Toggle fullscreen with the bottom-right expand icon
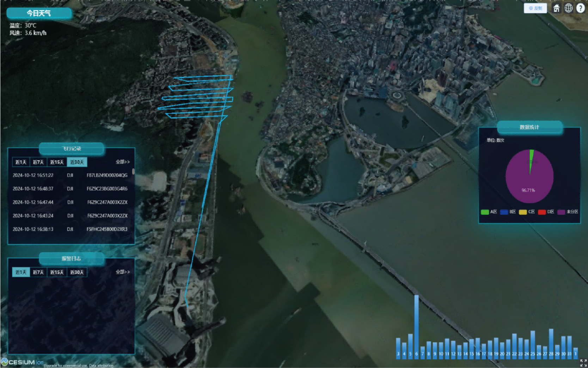The image size is (588, 368). point(583,363)
